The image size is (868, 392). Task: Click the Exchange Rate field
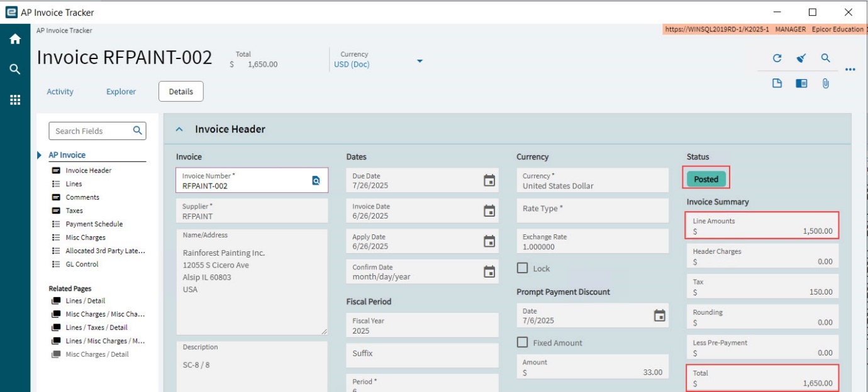(593, 241)
